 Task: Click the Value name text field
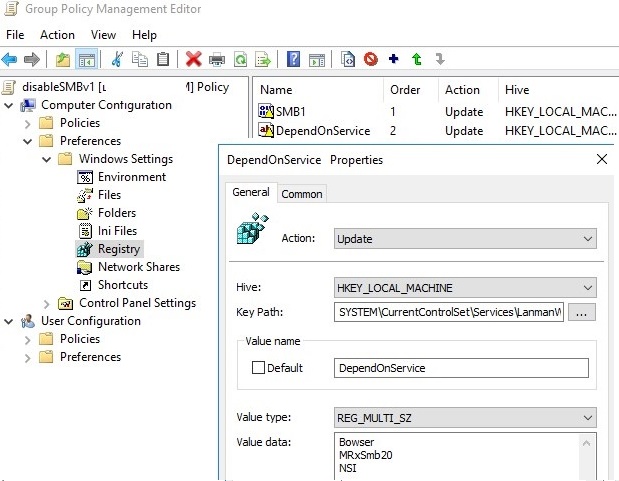pyautogui.click(x=461, y=368)
